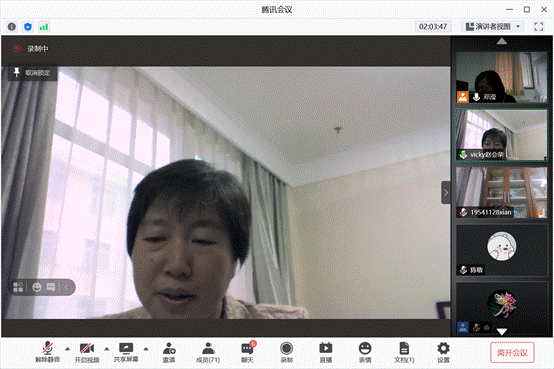Image resolution: width=554 pixels, height=369 pixels.
Task: Turn on the video camera
Action: (x=87, y=352)
